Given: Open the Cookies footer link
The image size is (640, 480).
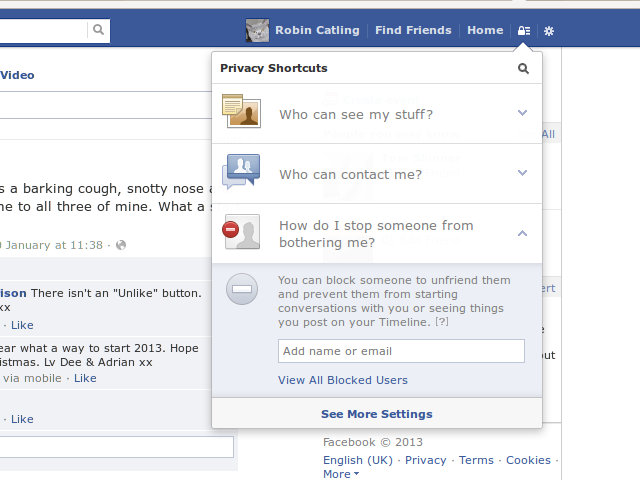Looking at the screenshot, I should tap(528, 460).
